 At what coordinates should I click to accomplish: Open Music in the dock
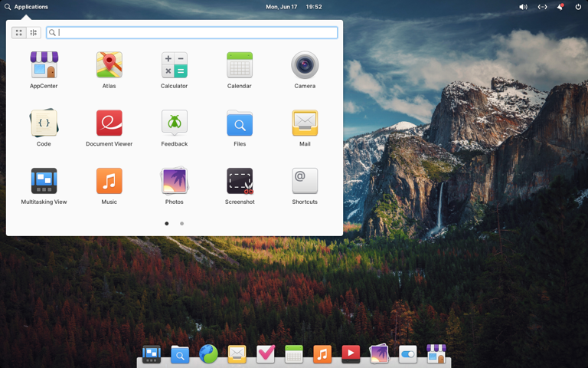pyautogui.click(x=322, y=354)
